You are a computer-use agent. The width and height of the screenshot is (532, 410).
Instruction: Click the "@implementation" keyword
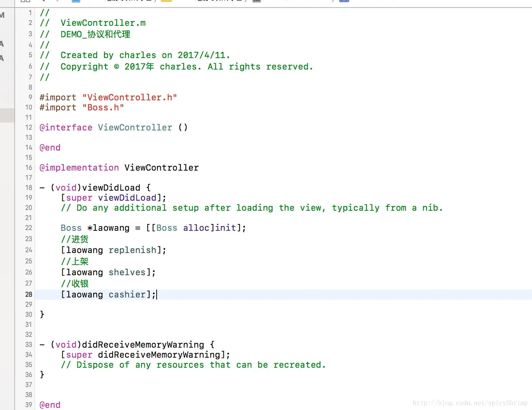click(x=79, y=168)
